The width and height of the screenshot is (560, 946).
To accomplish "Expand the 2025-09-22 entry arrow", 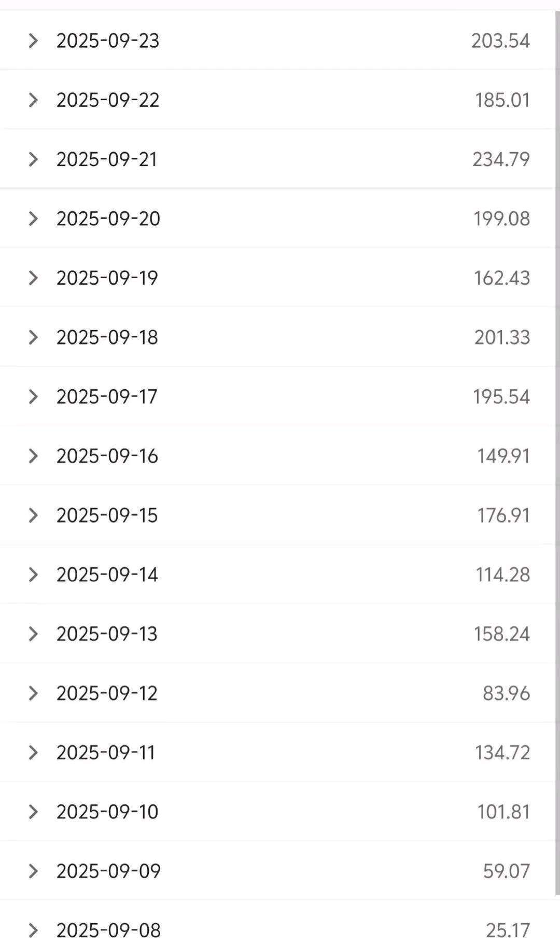I will pyautogui.click(x=33, y=100).
